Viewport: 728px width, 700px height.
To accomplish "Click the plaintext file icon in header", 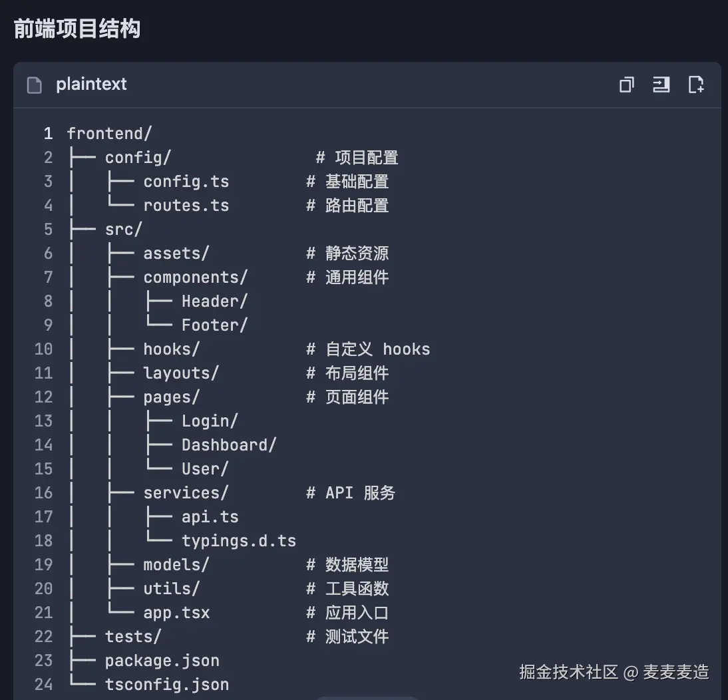I will pos(34,85).
